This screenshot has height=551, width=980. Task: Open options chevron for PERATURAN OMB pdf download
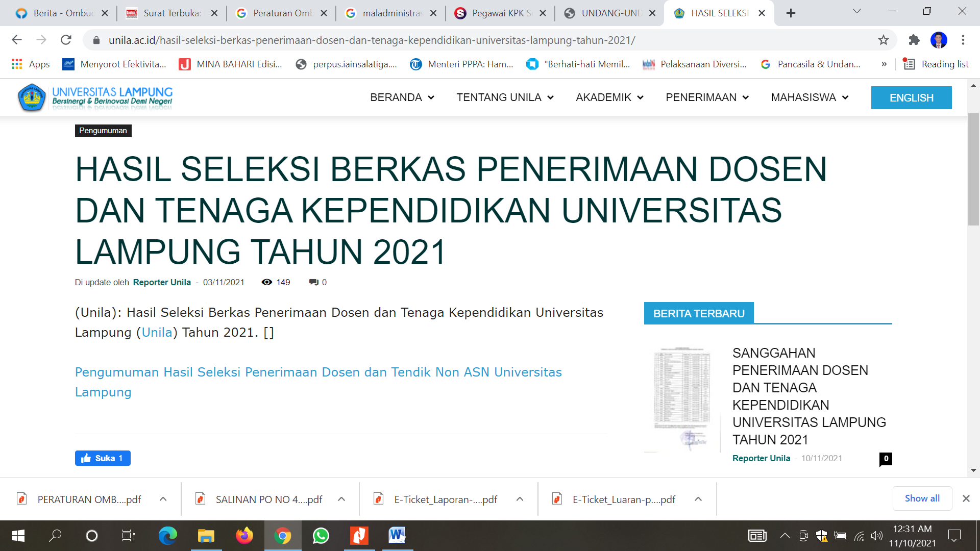[163, 499]
